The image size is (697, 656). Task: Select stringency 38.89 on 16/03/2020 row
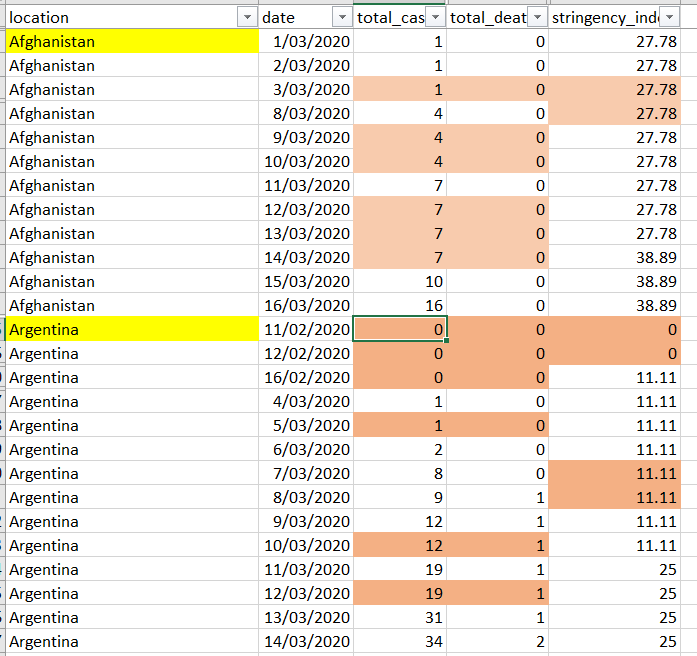pos(615,305)
